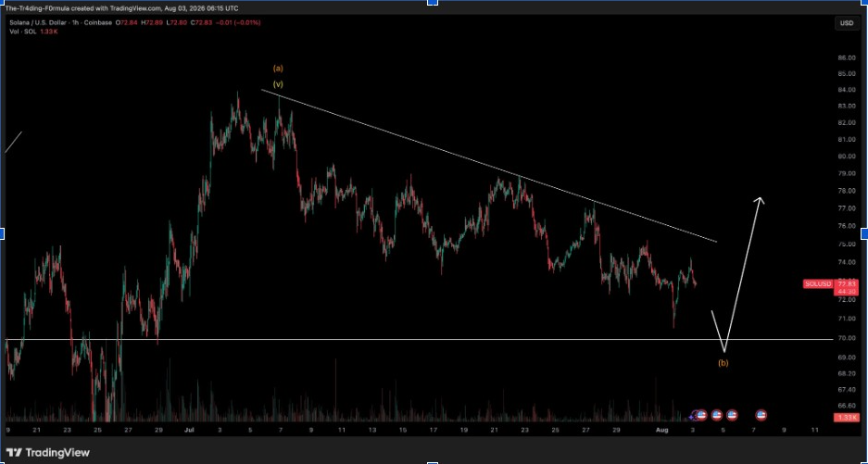Click the 80.00 price axis label
868x464 pixels.
click(x=848, y=157)
